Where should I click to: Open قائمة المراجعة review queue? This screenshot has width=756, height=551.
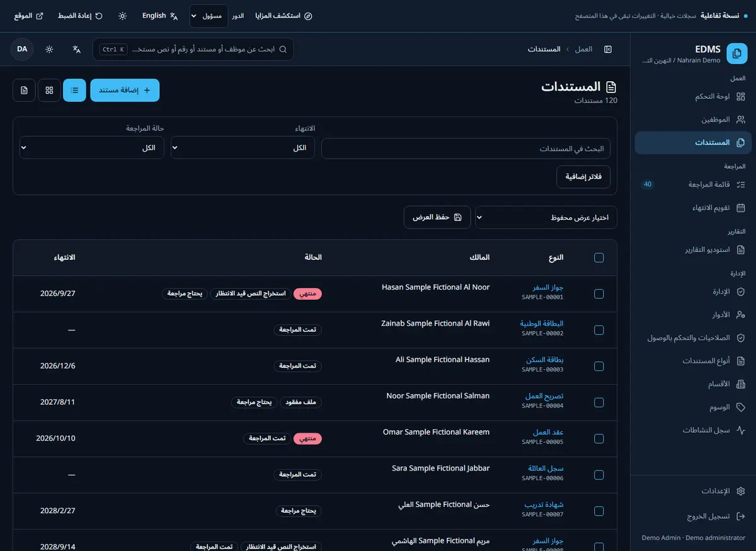point(693,185)
